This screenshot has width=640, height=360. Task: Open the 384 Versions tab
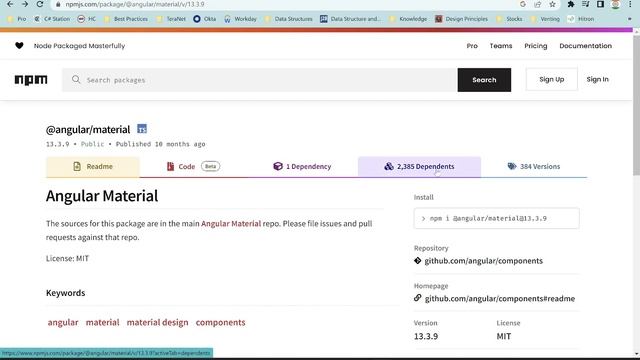coord(534,167)
